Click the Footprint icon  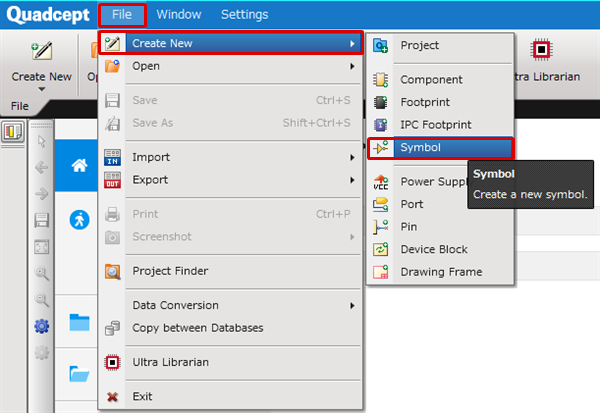[x=380, y=102]
